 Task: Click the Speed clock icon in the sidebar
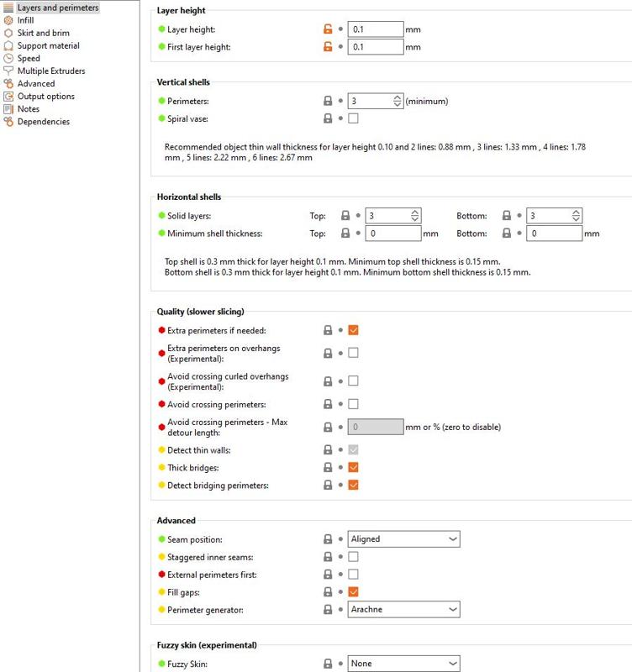point(9,59)
